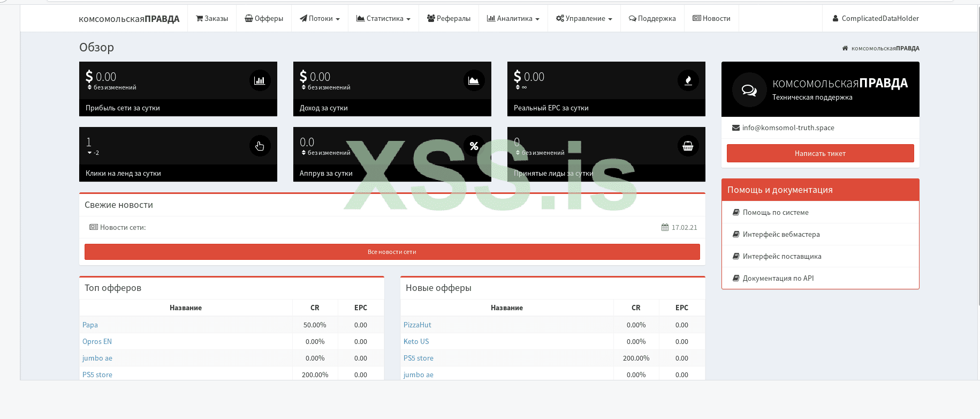The image size is (980, 419).
Task: Open jumbo ae in the Новые офферы table
Action: [x=419, y=375]
